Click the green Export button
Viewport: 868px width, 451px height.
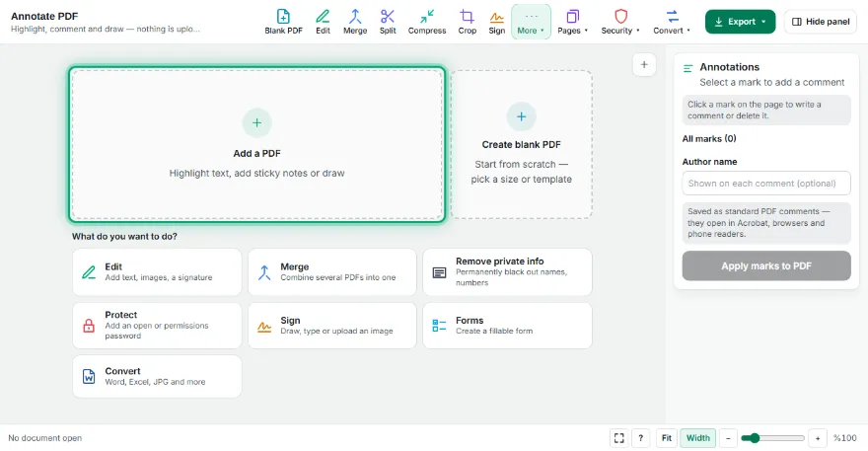tap(740, 22)
